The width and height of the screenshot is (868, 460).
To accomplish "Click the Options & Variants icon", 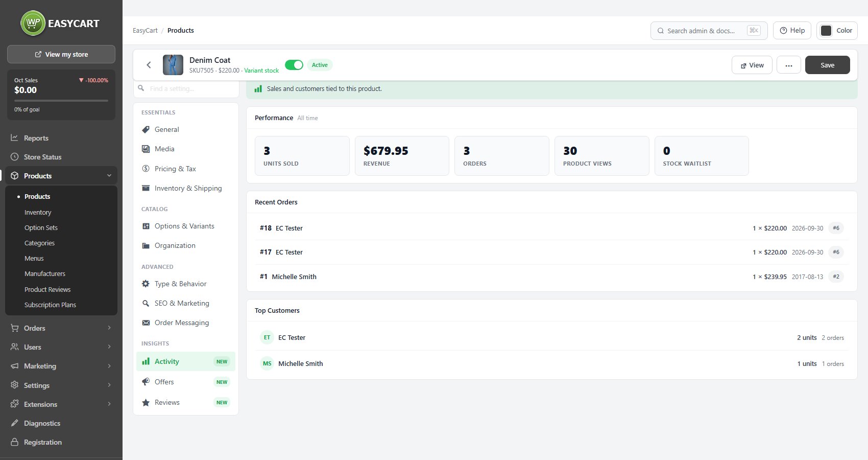I will tap(146, 226).
